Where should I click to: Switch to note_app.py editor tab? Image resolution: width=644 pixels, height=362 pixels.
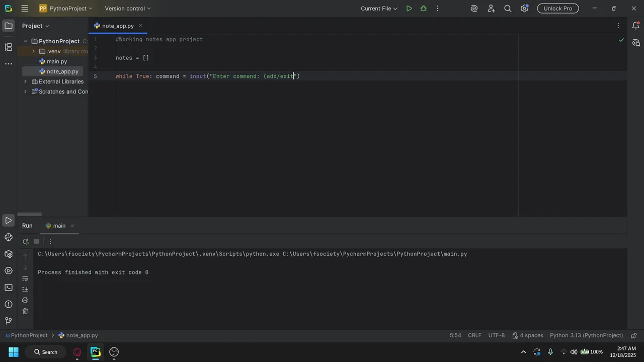pos(118,26)
